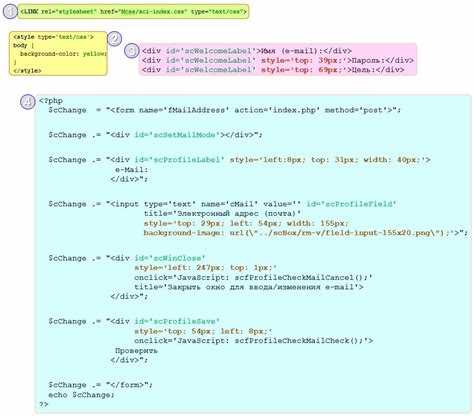Click the "background-image: url" code line

(306, 233)
